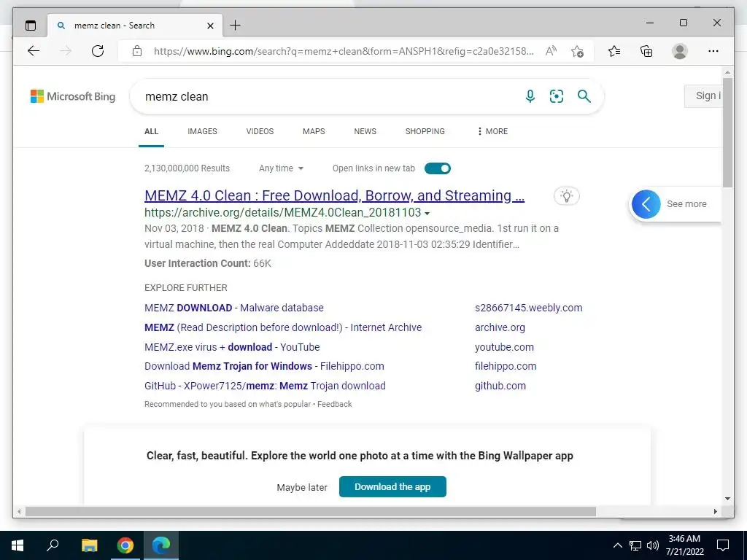Open Windows taskbar search icon
This screenshot has width=747, height=560.
point(53,545)
